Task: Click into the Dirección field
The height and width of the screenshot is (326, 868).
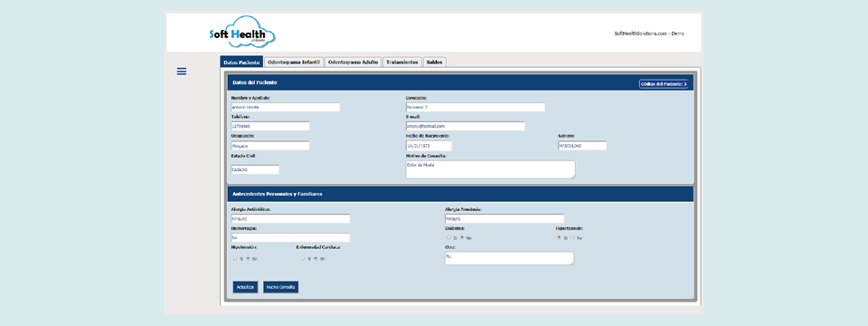Action: (x=475, y=107)
